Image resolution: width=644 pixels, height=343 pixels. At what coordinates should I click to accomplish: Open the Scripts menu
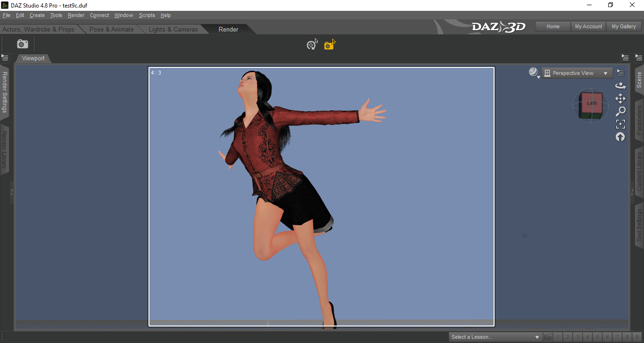(147, 15)
